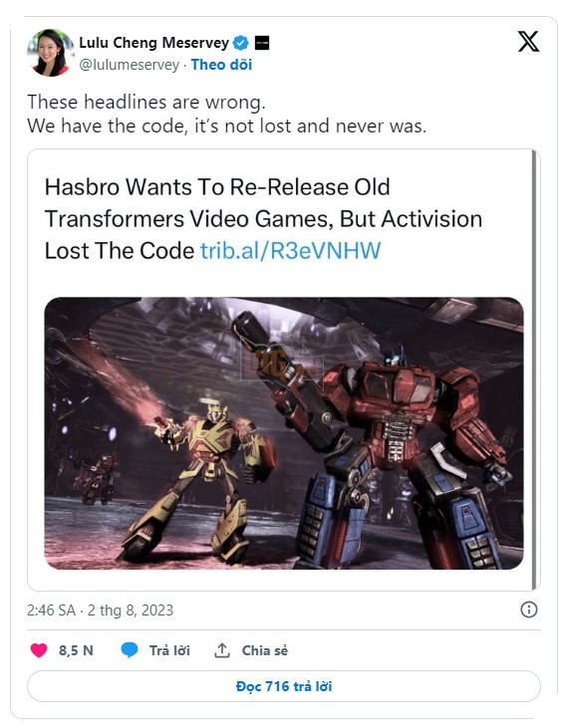Open the @lulumeservey handle
564x728 pixels.
[x=130, y=65]
